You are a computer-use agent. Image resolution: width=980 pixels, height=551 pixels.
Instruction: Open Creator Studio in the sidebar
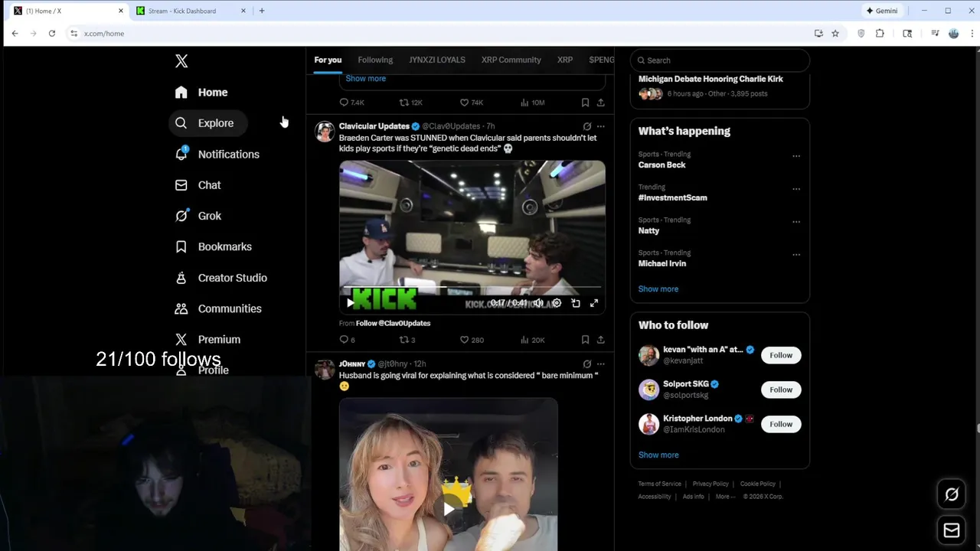coord(220,278)
